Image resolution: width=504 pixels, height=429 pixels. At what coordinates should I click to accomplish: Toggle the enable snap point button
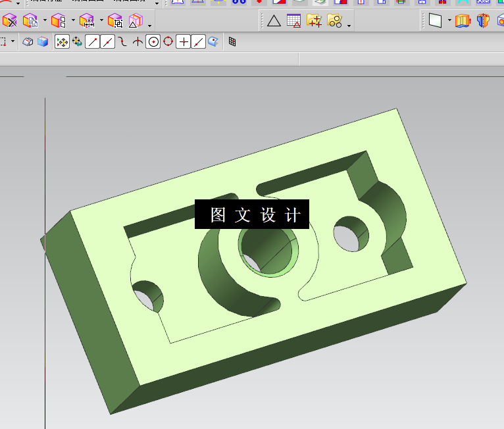coord(62,41)
